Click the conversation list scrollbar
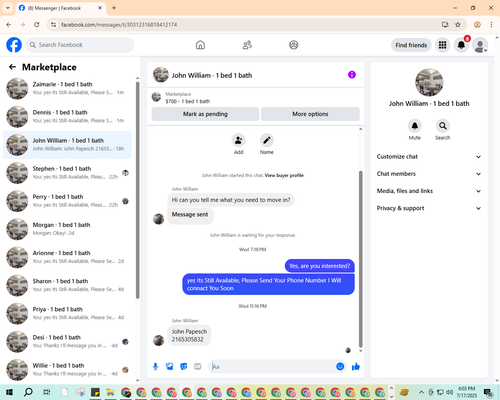The height and width of the screenshot is (400, 500). [x=137, y=190]
